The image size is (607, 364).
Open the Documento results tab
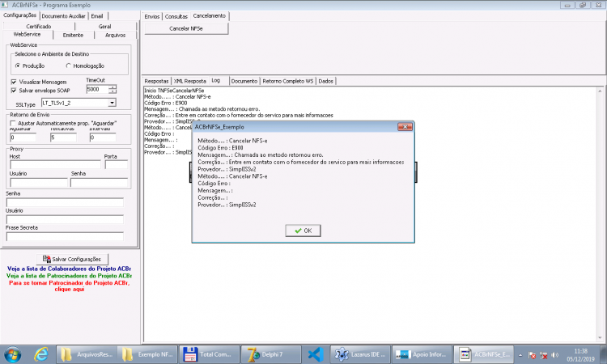(244, 81)
